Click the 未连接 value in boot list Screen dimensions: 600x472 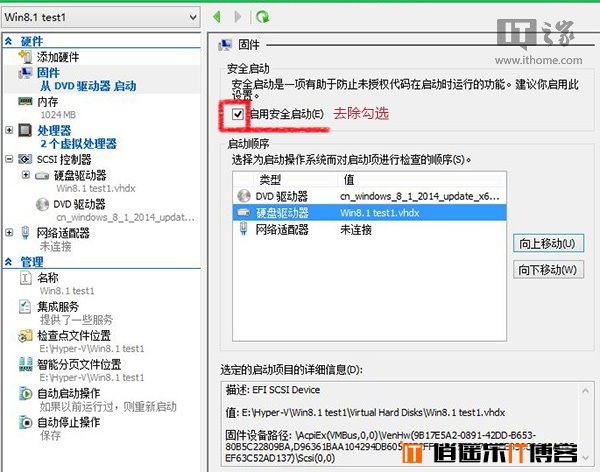click(x=356, y=230)
